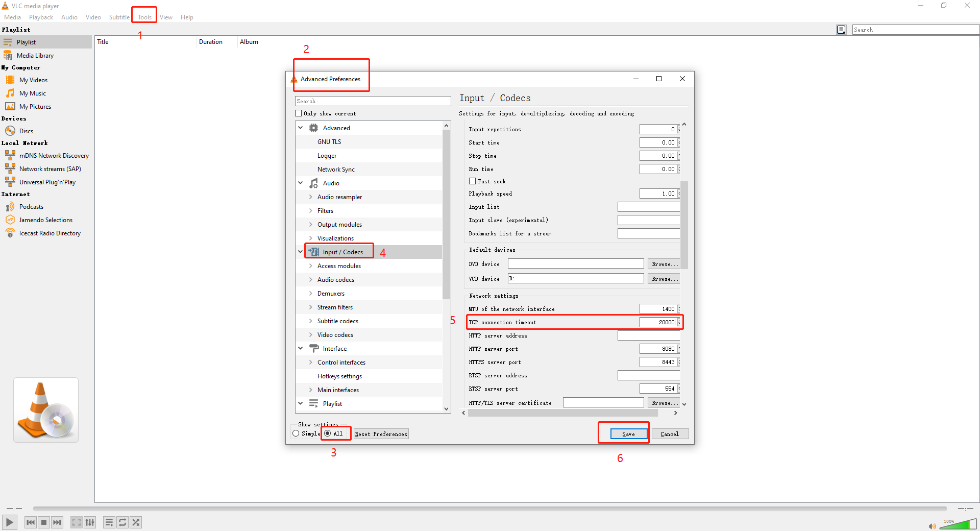The image size is (980, 531).
Task: Click Browse for DVD device
Action: (x=664, y=264)
